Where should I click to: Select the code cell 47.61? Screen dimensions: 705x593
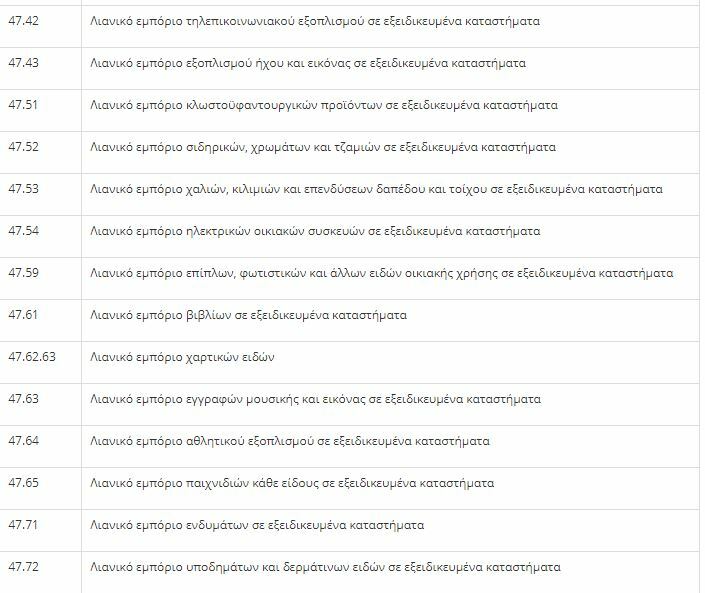(x=23, y=315)
